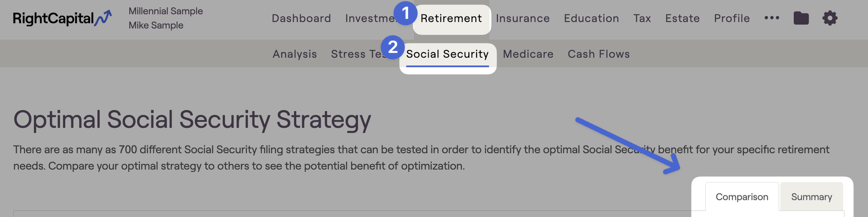Switch to the Medicare sub-tab
Viewport: 868px width, 217px height.
click(528, 54)
